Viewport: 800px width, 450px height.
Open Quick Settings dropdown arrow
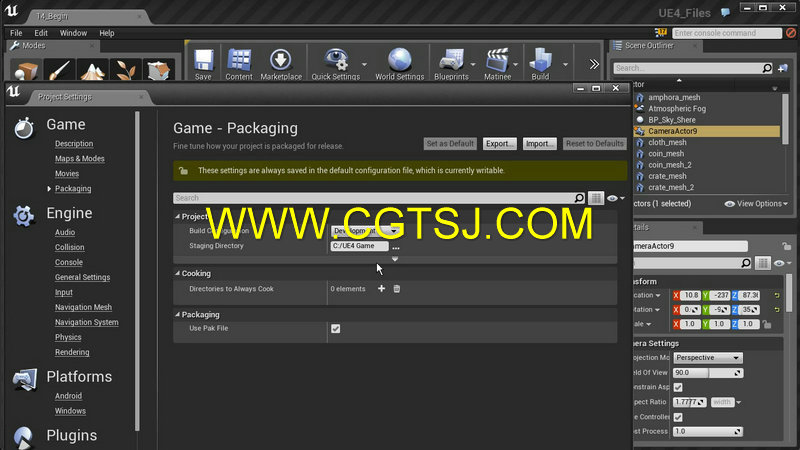tap(364, 64)
